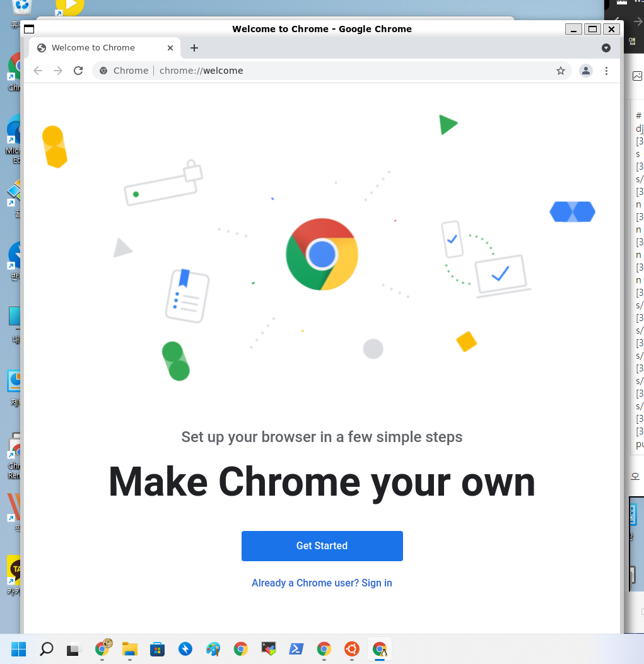Viewport: 644px width, 664px height.
Task: Click the large Chrome logo illustration
Action: tap(322, 255)
